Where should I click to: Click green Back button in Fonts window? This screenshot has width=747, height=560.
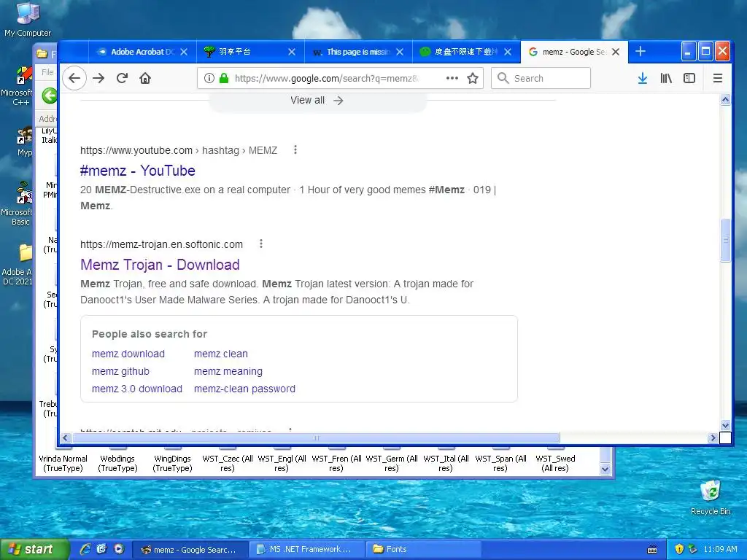(49, 96)
